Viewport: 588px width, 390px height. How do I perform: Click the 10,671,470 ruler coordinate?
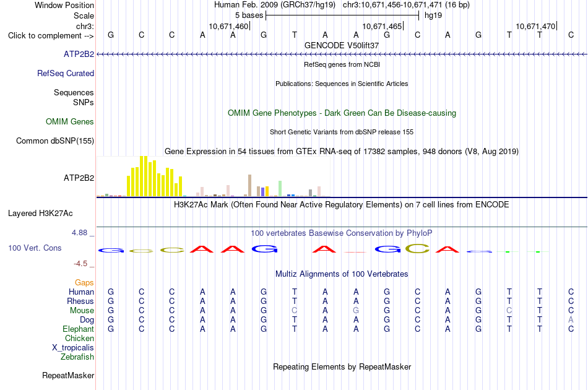point(535,26)
